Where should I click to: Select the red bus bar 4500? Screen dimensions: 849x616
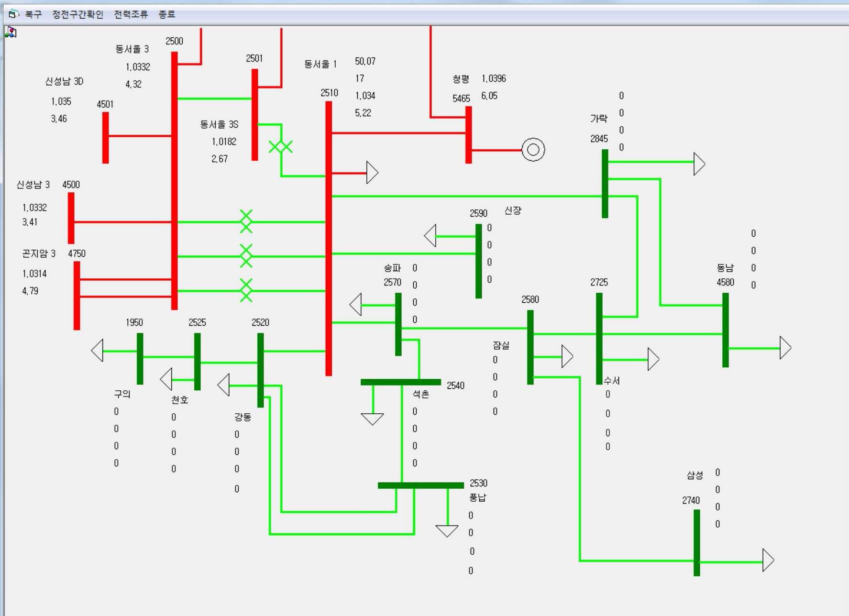point(71,218)
